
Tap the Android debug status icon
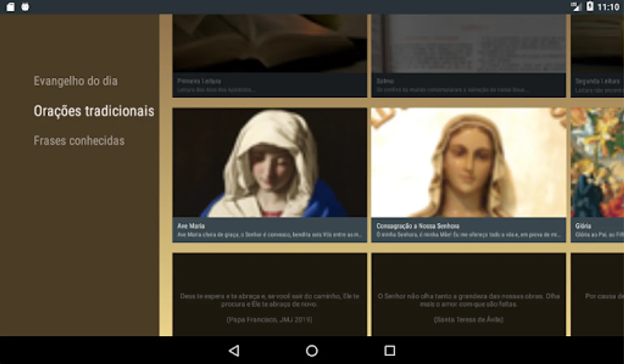(x=25, y=7)
